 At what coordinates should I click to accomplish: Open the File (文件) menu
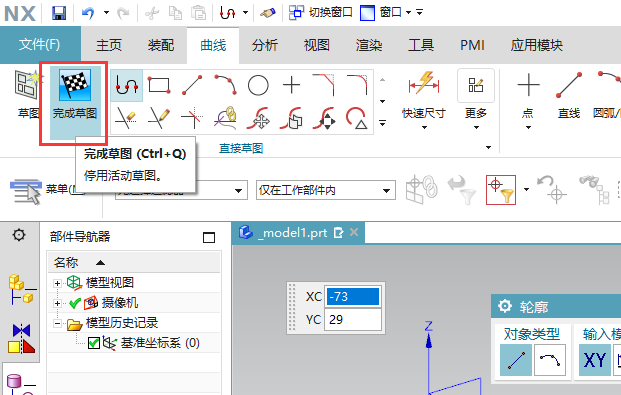[40, 45]
